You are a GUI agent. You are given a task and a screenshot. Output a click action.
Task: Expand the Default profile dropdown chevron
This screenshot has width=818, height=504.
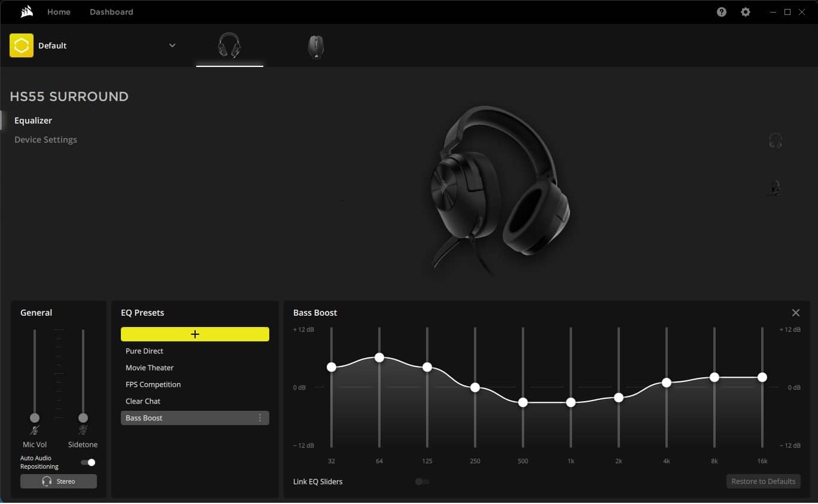point(172,45)
